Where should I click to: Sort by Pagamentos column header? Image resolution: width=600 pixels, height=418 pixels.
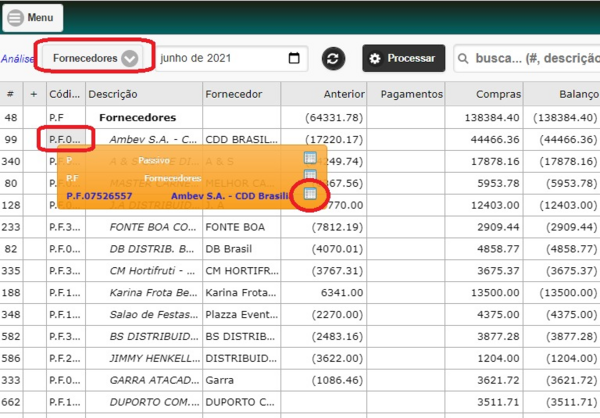tap(406, 94)
